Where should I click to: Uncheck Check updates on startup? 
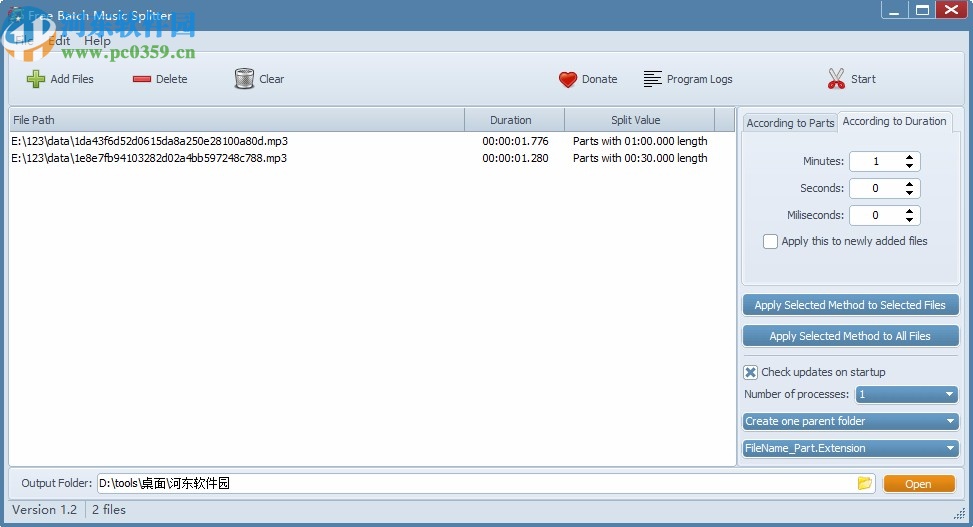click(x=750, y=372)
